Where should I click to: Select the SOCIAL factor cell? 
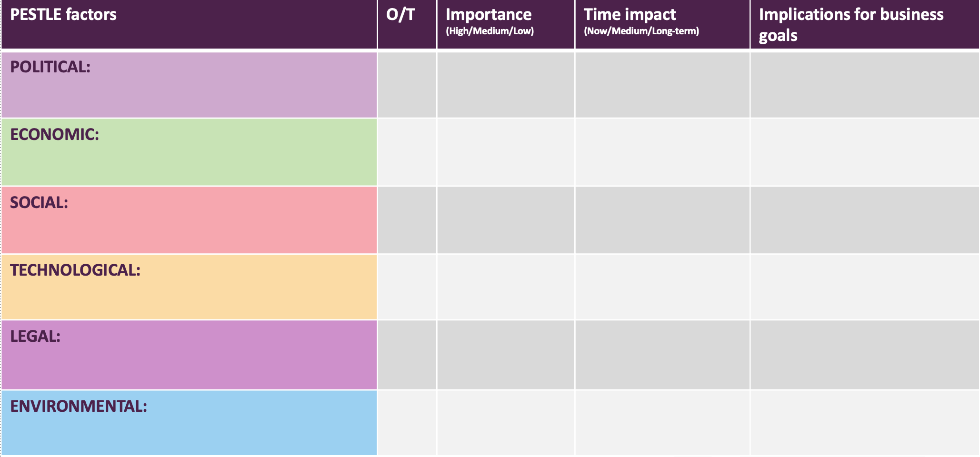[189, 220]
